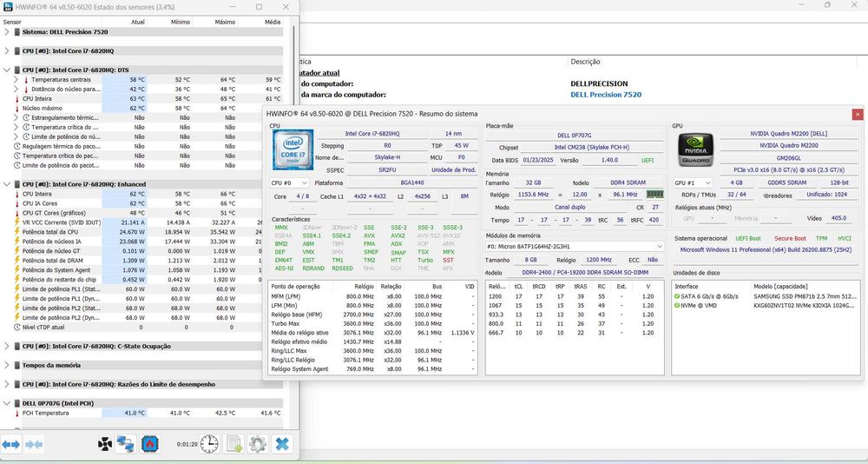Click the Mínimo column header
868x464 pixels.
(181, 23)
